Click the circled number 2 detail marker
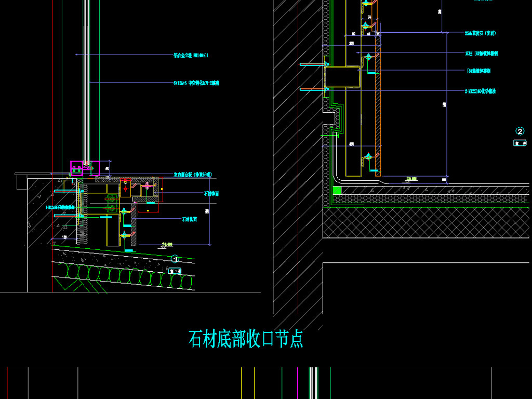Screen dimensions: 532x399 520,131
